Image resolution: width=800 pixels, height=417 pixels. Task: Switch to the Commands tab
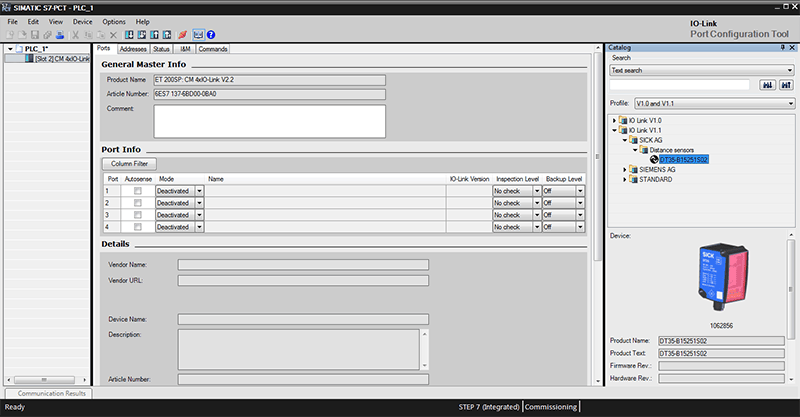point(213,49)
